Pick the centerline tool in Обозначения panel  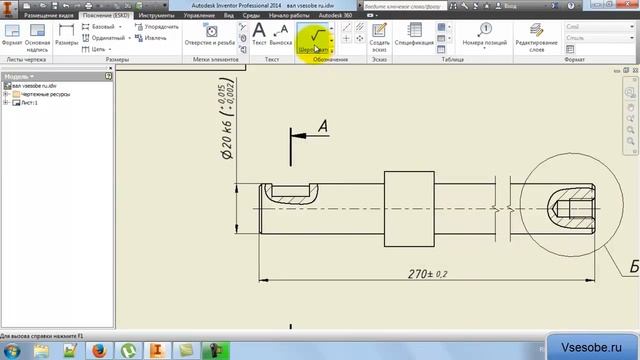point(346,27)
